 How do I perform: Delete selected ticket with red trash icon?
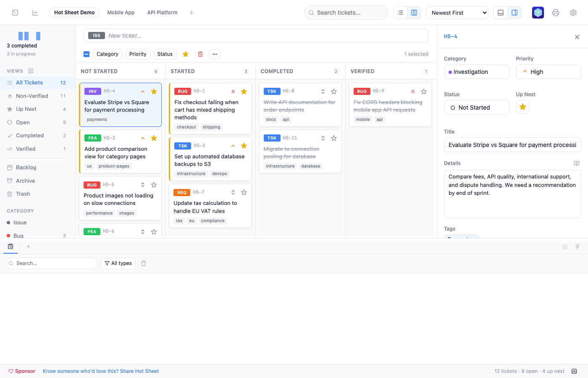(200, 54)
